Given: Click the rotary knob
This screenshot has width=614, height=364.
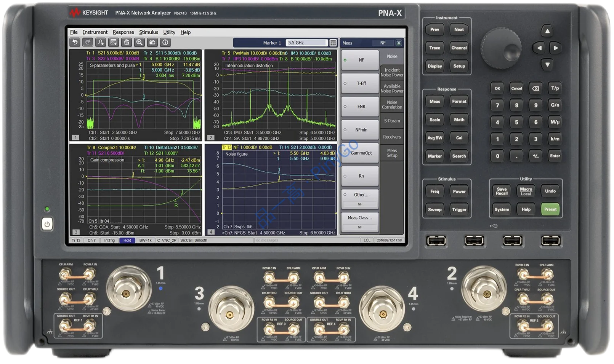Looking at the screenshot, I should pos(501,48).
